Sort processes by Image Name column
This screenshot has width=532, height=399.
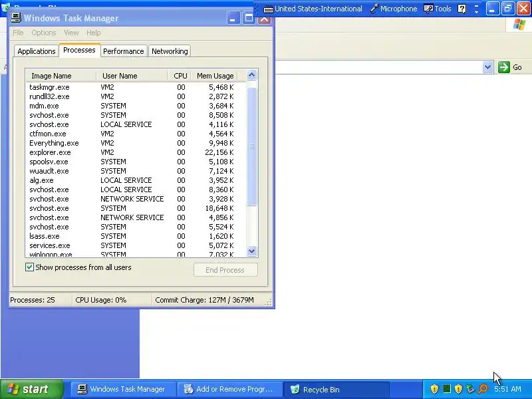pos(61,76)
